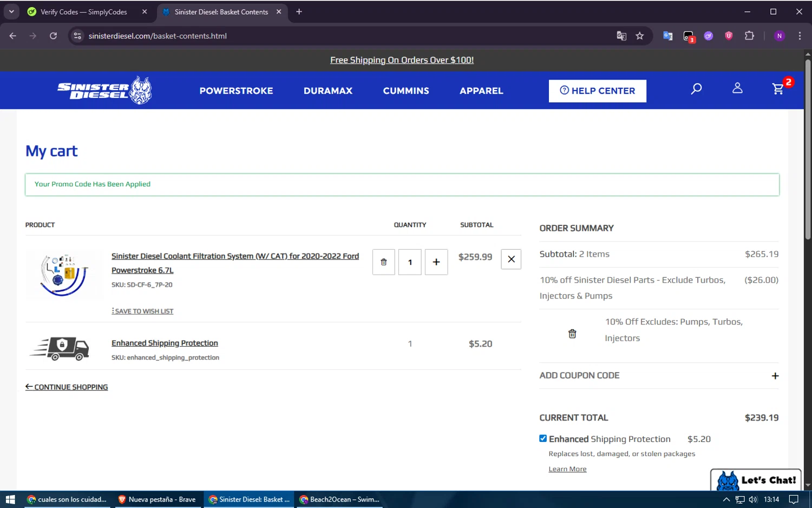Bookmark this page with the star icon

click(x=640, y=36)
